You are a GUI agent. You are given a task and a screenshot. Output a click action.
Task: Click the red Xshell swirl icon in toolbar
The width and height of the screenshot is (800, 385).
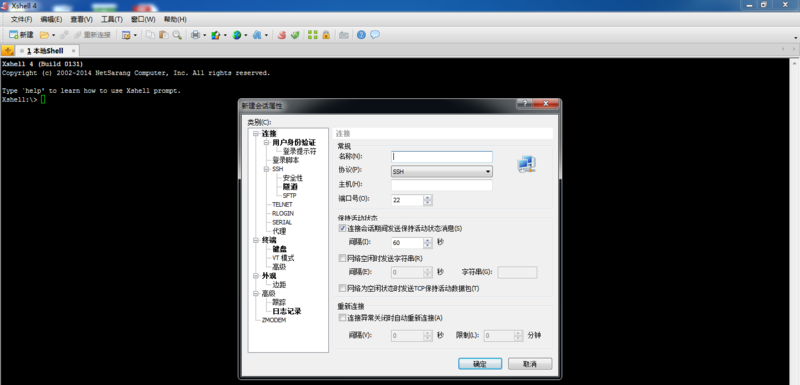pyautogui.click(x=281, y=35)
